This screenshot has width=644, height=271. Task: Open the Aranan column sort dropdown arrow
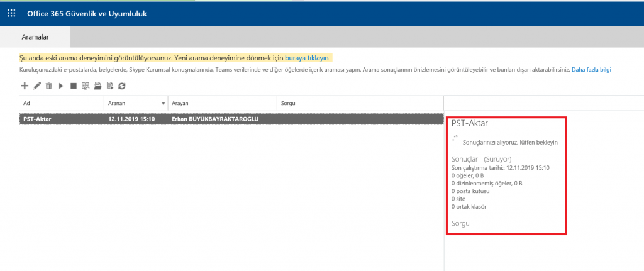(x=164, y=103)
